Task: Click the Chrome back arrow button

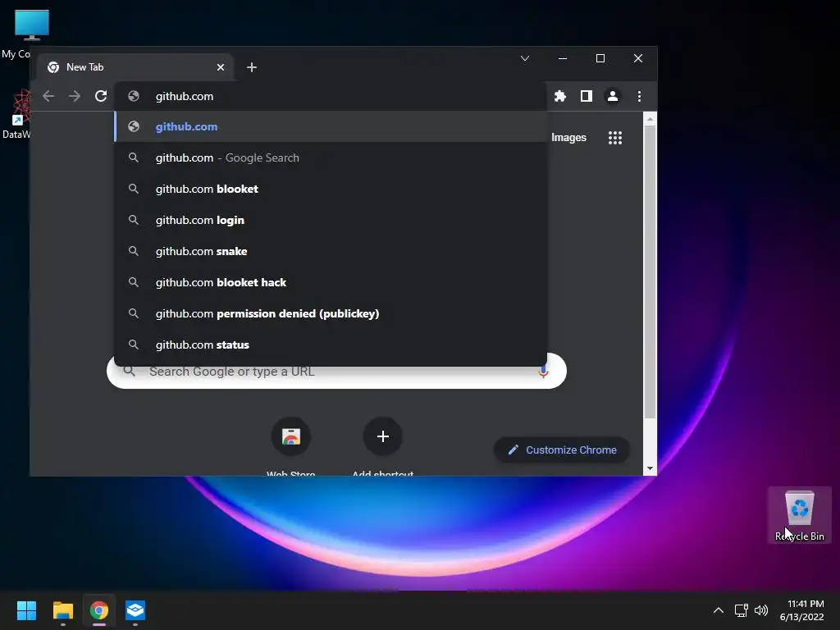Action: pyautogui.click(x=48, y=96)
